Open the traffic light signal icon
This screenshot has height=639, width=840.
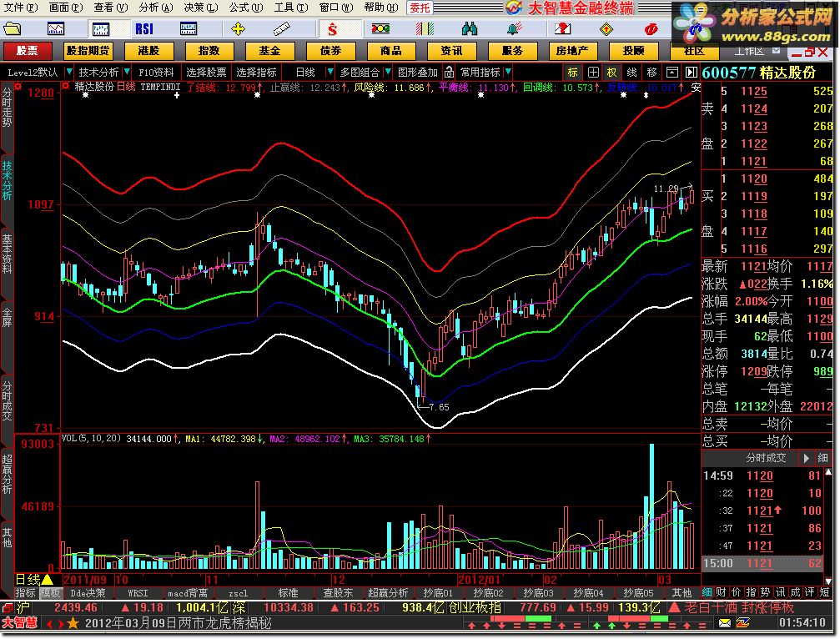point(380,29)
